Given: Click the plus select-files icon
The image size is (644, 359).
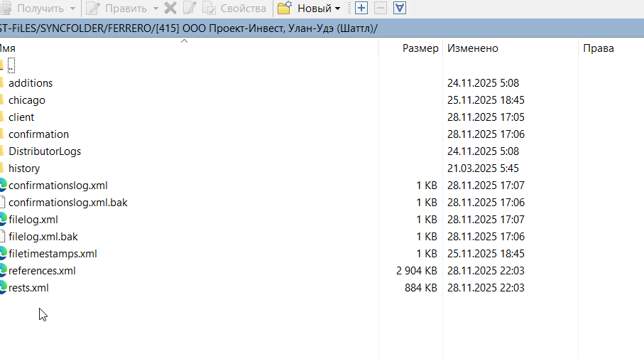Looking at the screenshot, I should pos(361,8).
